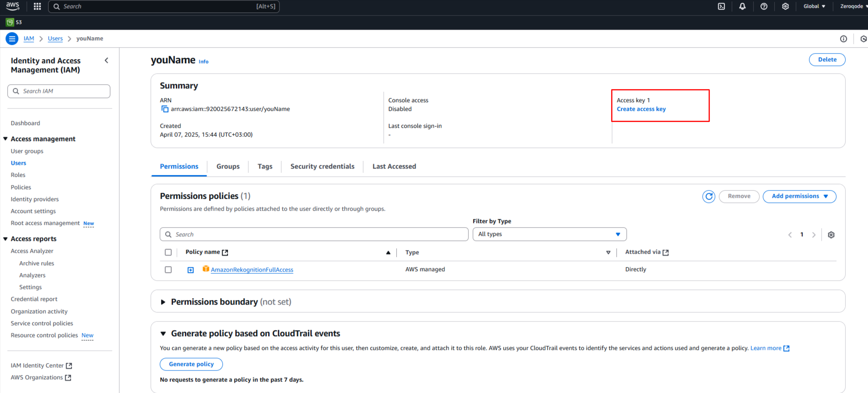Click the Create access key link
Screen dimensions: 868x393
pyautogui.click(x=641, y=109)
